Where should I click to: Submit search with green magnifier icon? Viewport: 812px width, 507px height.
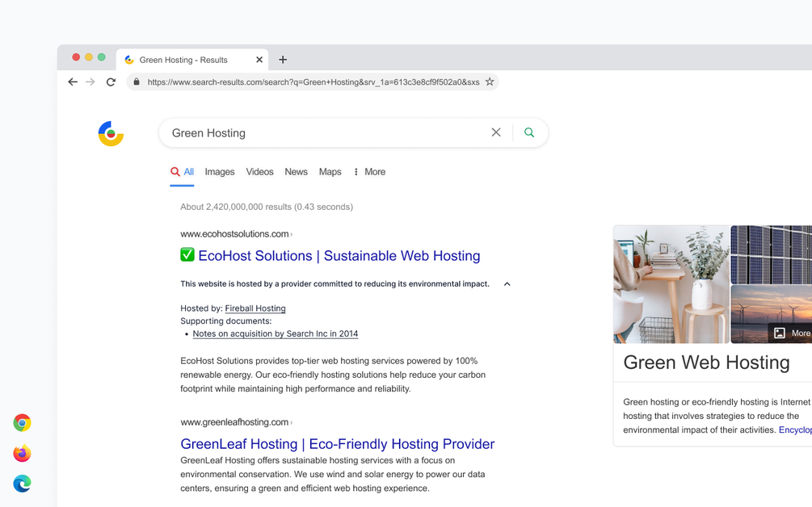(528, 132)
